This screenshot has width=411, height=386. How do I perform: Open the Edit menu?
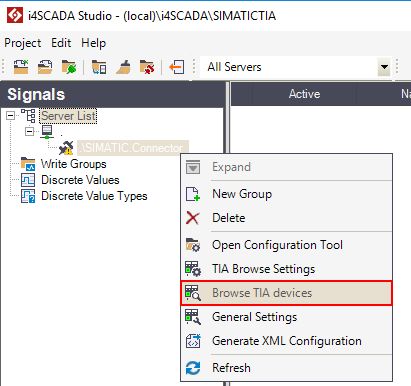tap(61, 43)
